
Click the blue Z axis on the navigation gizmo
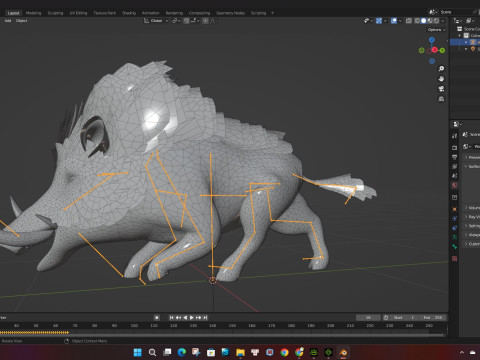[x=432, y=40]
